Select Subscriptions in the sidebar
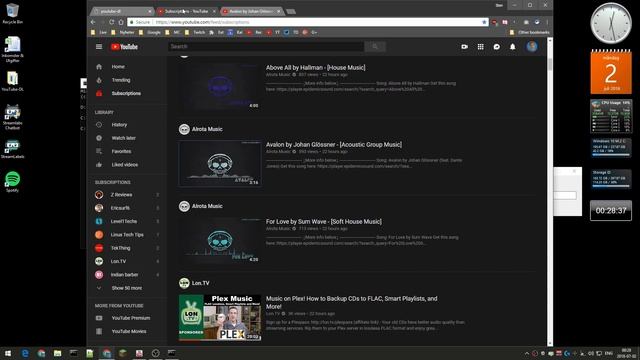The image size is (640, 360). tap(127, 93)
